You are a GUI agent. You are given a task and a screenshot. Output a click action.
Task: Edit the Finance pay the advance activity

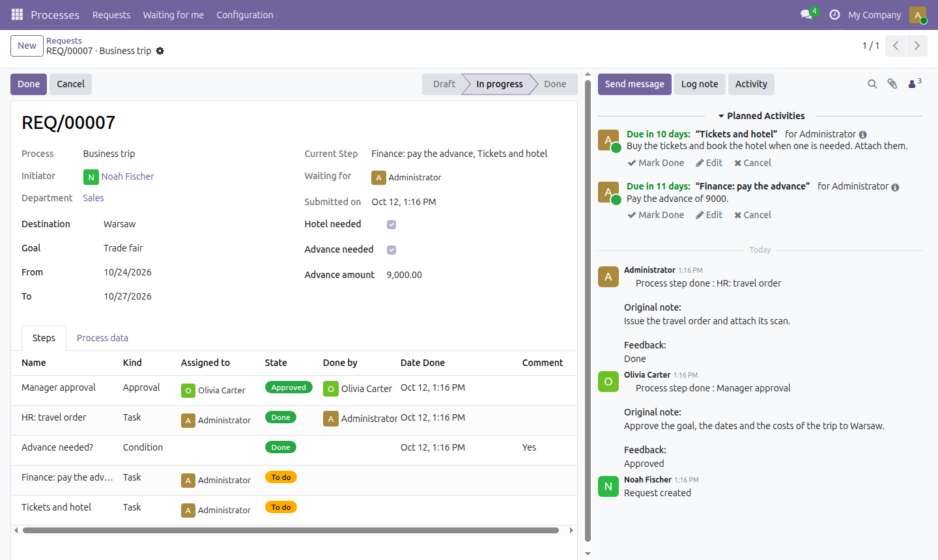point(709,215)
